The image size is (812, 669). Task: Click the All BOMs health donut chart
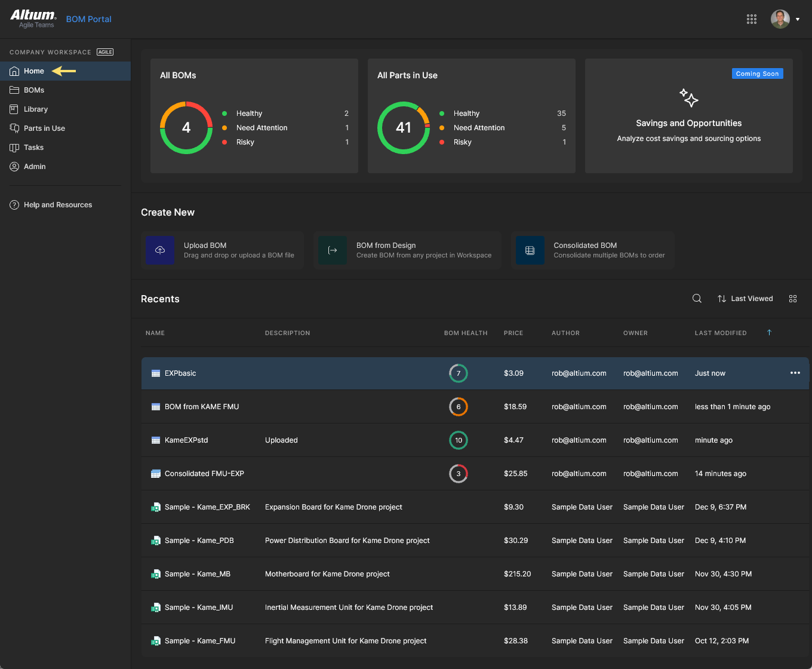186,128
